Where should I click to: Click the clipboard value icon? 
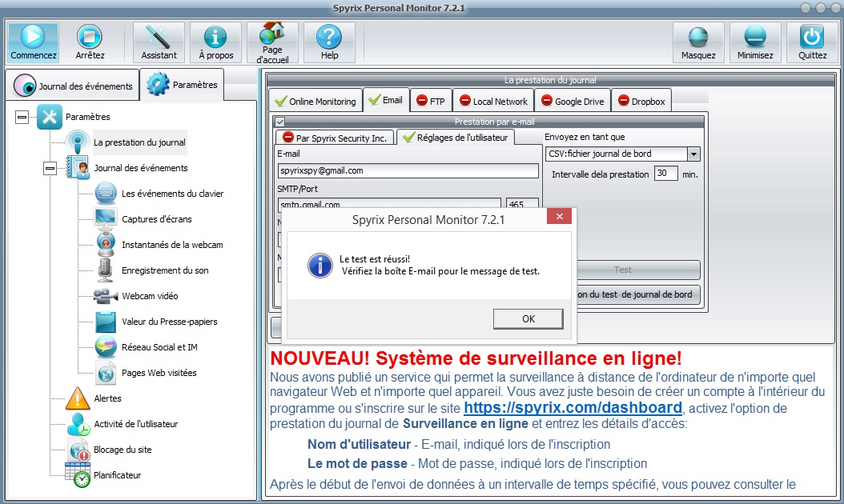[x=106, y=321]
